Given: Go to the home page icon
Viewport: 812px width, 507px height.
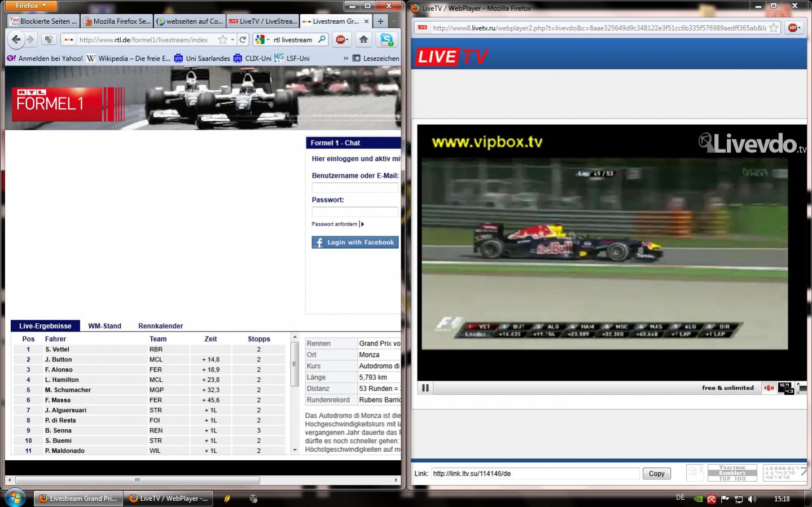Looking at the screenshot, I should coord(364,39).
